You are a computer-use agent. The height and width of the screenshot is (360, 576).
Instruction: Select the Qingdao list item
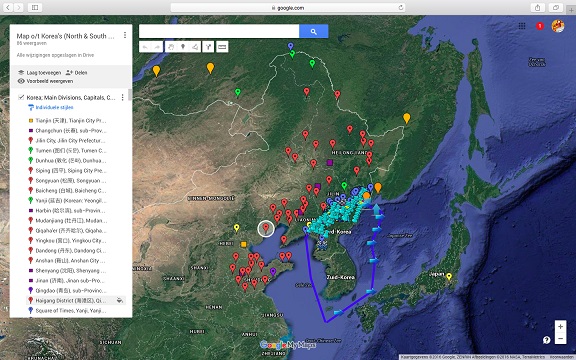[70, 290]
